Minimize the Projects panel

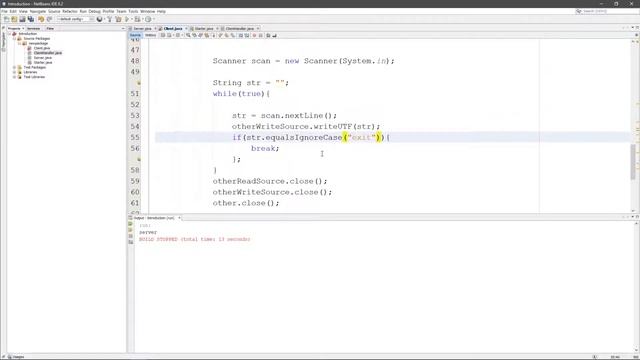(x=123, y=29)
